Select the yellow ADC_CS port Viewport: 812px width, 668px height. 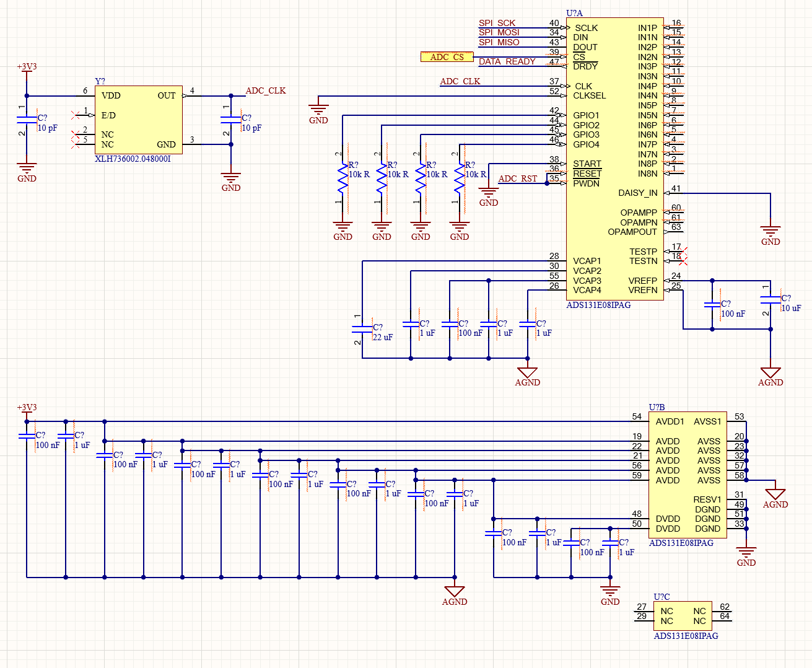pyautogui.click(x=447, y=57)
